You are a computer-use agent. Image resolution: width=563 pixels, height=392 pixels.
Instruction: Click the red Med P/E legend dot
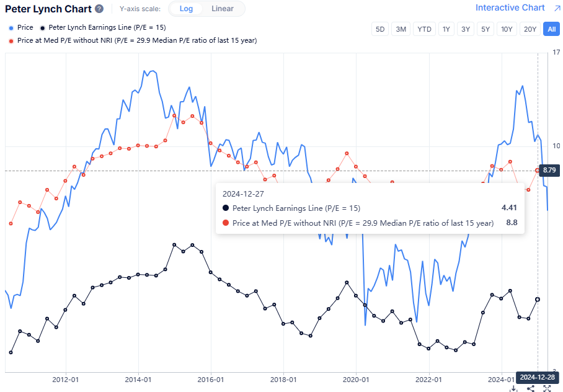tap(11, 40)
